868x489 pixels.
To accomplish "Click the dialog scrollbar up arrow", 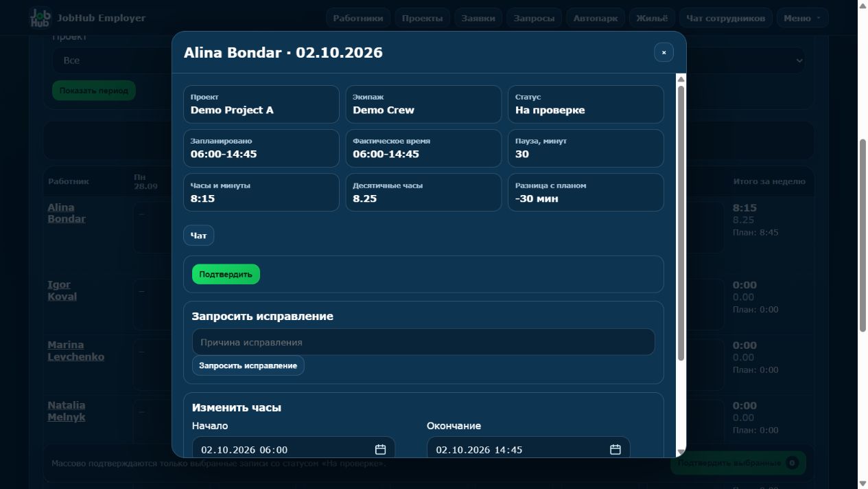I will [681, 79].
